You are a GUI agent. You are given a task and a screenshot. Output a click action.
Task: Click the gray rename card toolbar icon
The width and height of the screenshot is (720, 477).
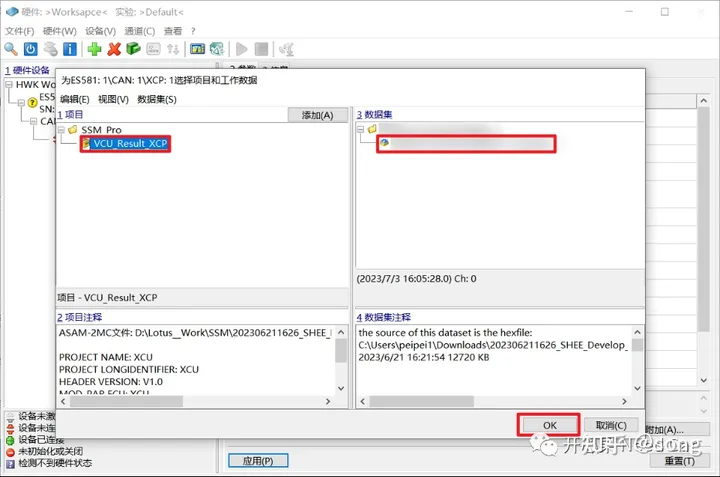click(x=153, y=49)
